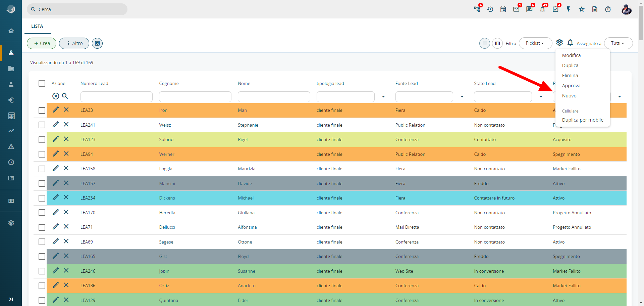Switch to the list view icon
Viewport: 644px width, 306px height.
[x=485, y=43]
